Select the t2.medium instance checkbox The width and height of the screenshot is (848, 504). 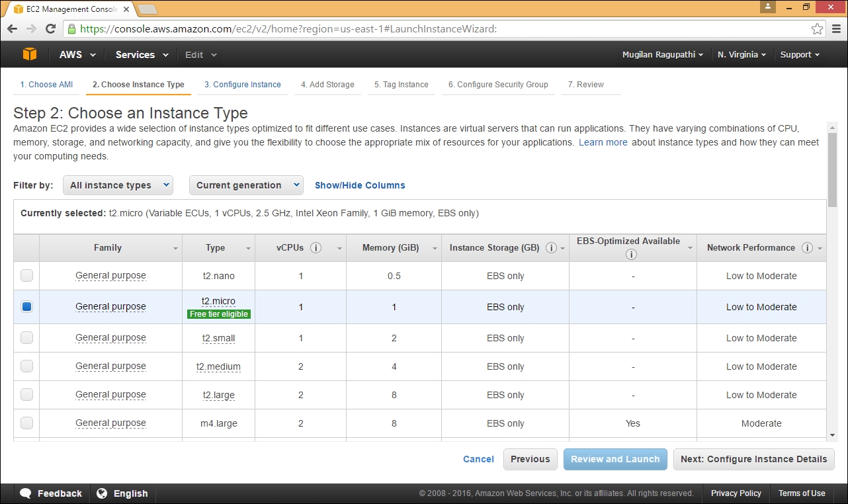tap(26, 366)
